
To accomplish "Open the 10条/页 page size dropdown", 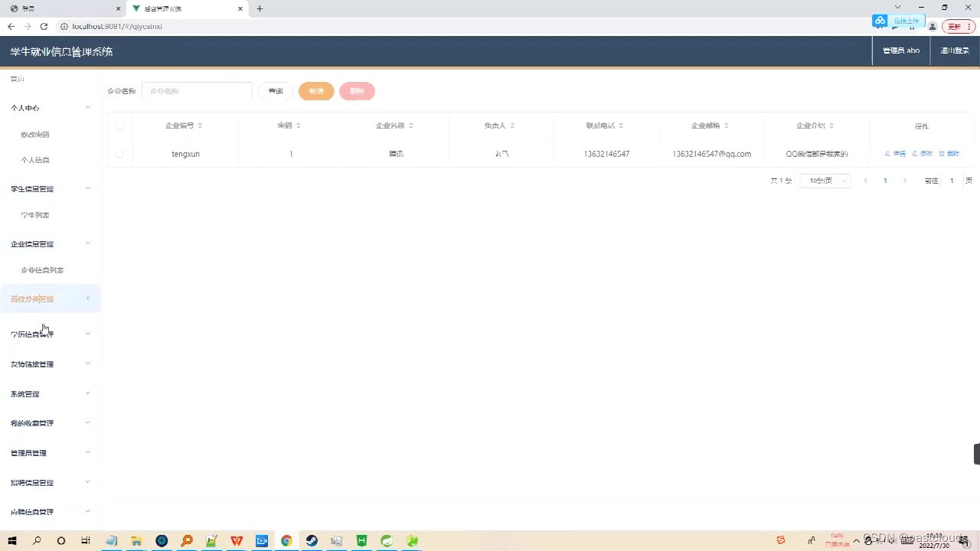I will pyautogui.click(x=825, y=180).
